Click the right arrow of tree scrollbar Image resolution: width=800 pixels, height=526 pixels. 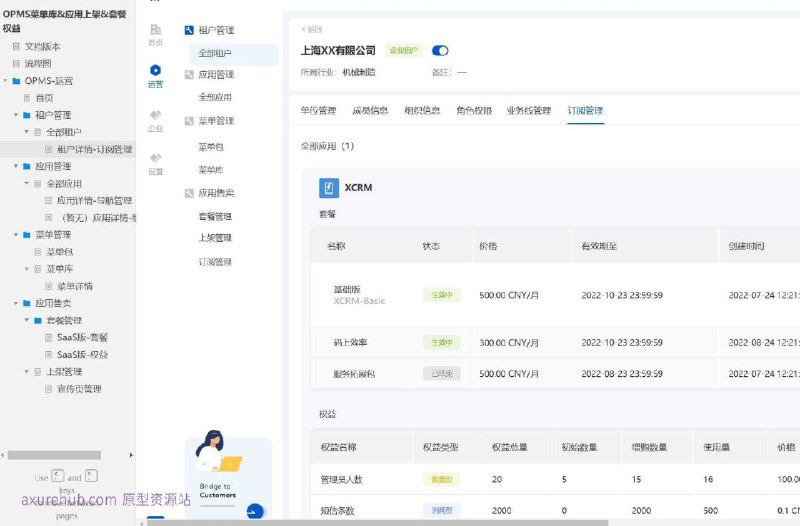pos(131,455)
